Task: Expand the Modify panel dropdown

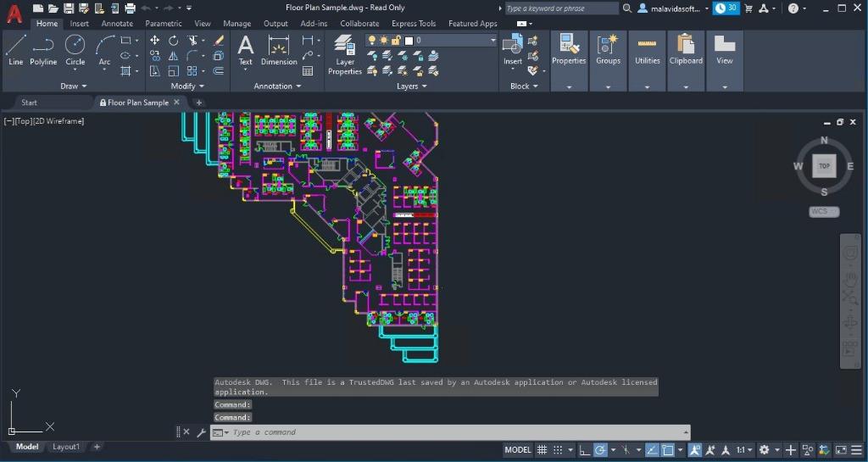Action: coord(187,86)
